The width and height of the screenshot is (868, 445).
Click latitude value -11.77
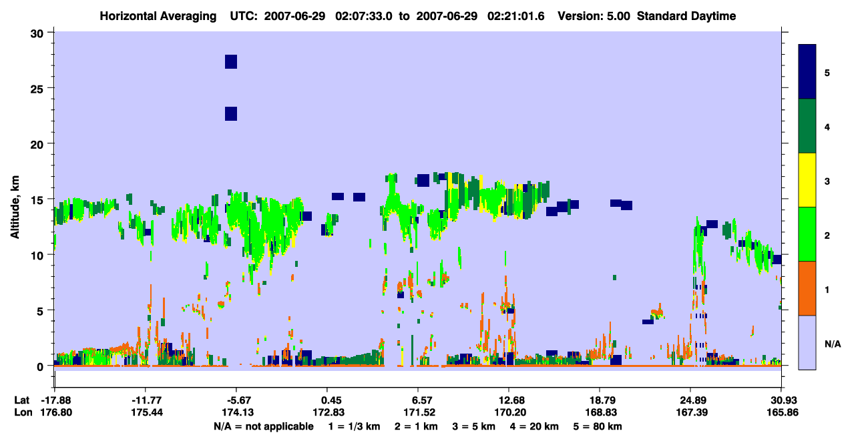point(145,400)
